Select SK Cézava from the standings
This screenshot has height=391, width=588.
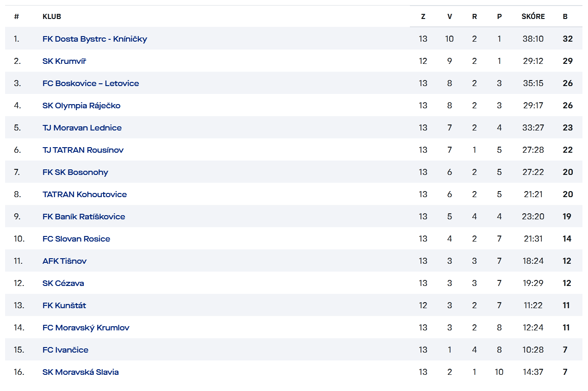pyautogui.click(x=63, y=283)
